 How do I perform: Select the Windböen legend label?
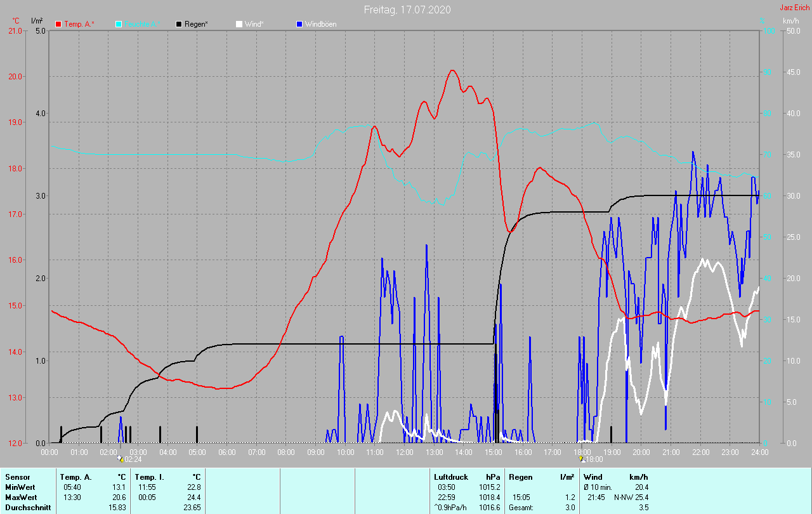click(x=321, y=24)
